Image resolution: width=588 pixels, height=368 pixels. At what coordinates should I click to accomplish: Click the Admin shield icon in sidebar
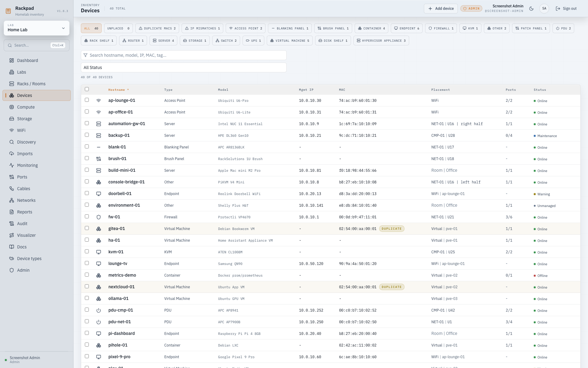12,270
